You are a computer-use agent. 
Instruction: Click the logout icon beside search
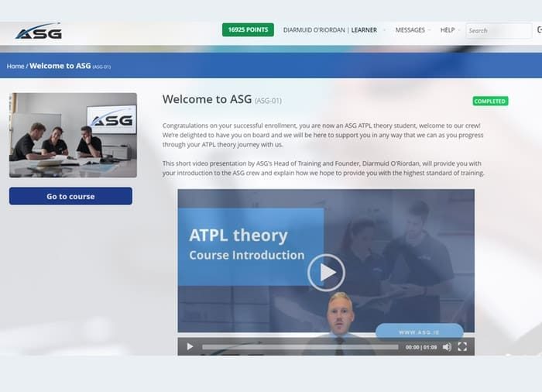coord(539,30)
